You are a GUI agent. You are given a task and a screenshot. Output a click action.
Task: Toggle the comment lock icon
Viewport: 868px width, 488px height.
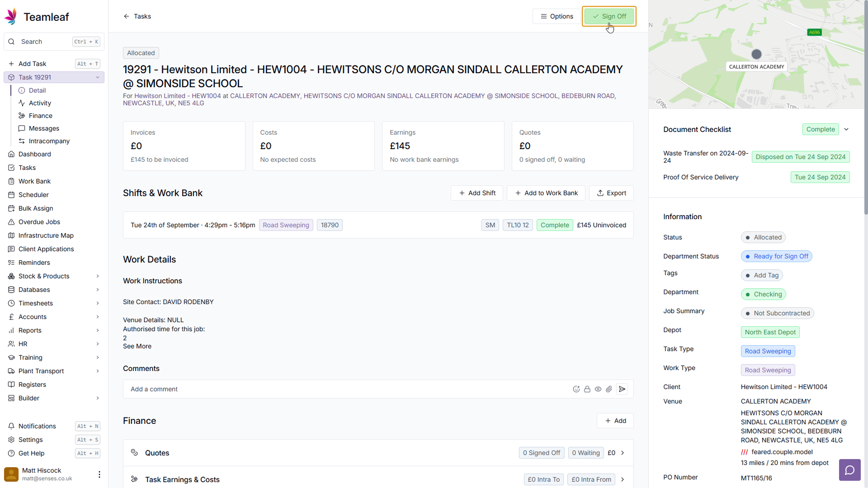tap(587, 389)
